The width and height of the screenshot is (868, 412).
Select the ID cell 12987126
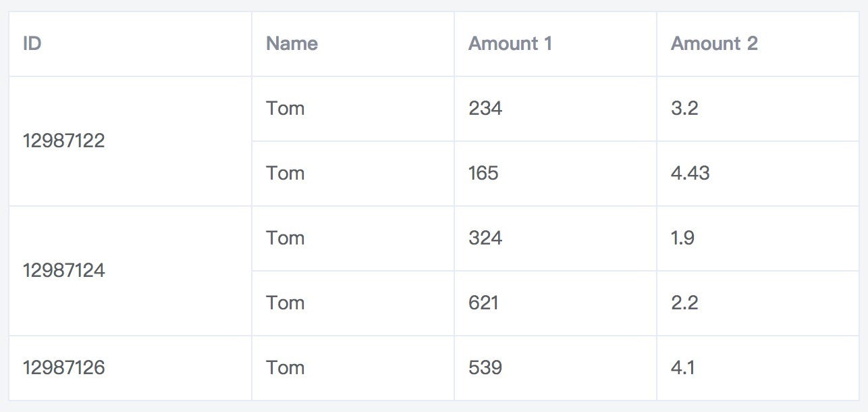pos(130,368)
